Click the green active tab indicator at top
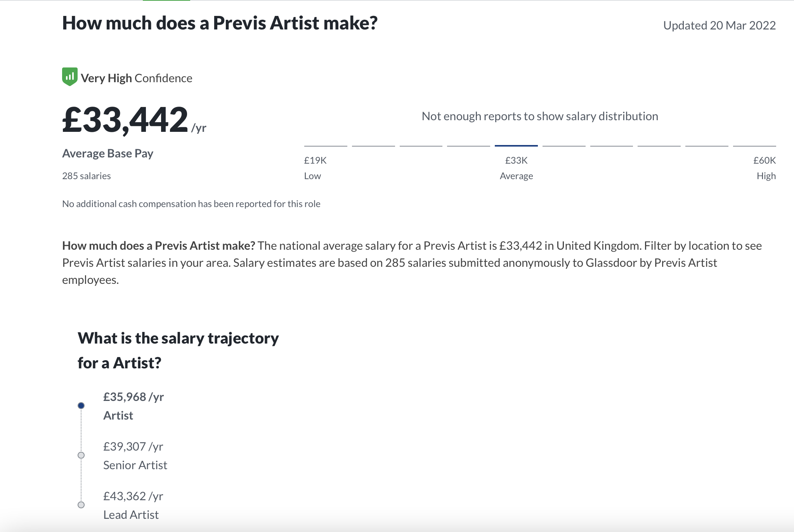The width and height of the screenshot is (794, 532). 166,0
